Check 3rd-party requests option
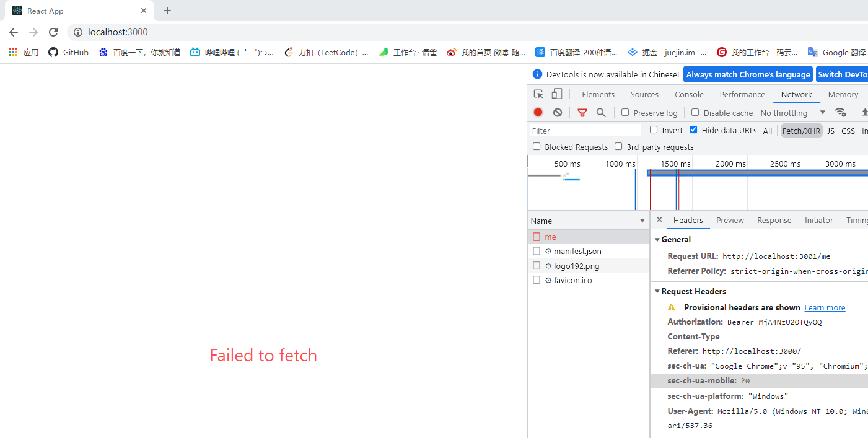This screenshot has width=868, height=438. point(618,146)
